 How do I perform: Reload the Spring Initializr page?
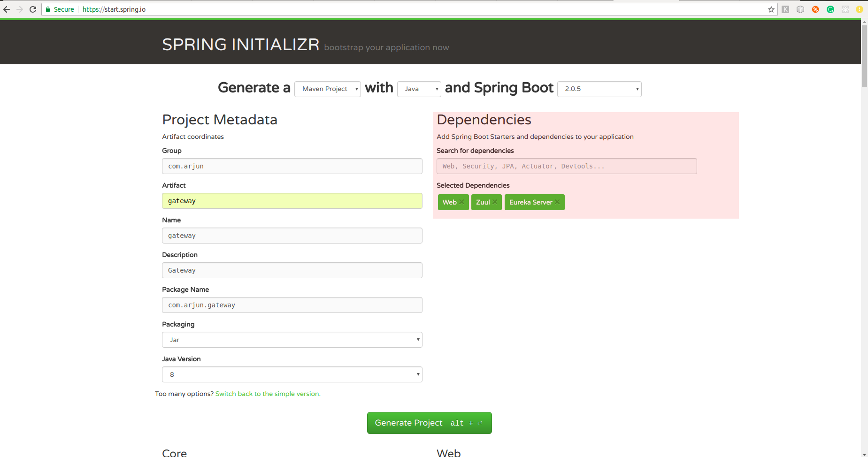coord(33,9)
